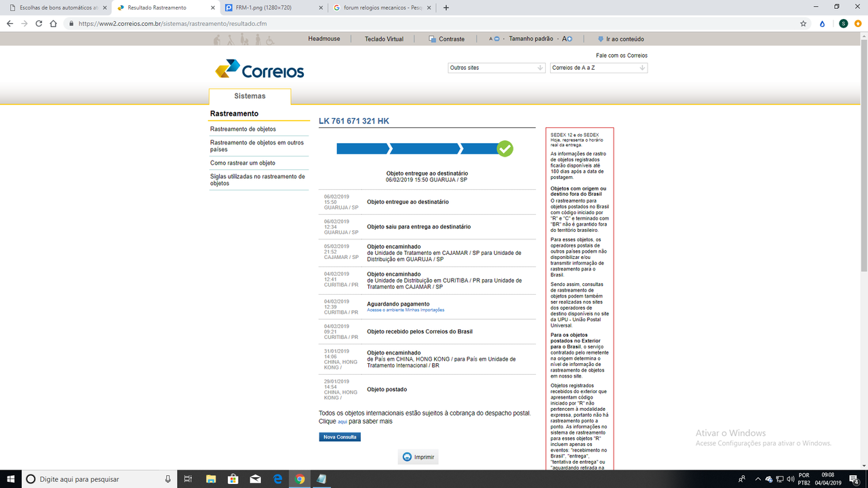Switch to forum relogios mecanicos tab
Screen dimensions: 868x488
[380, 7]
